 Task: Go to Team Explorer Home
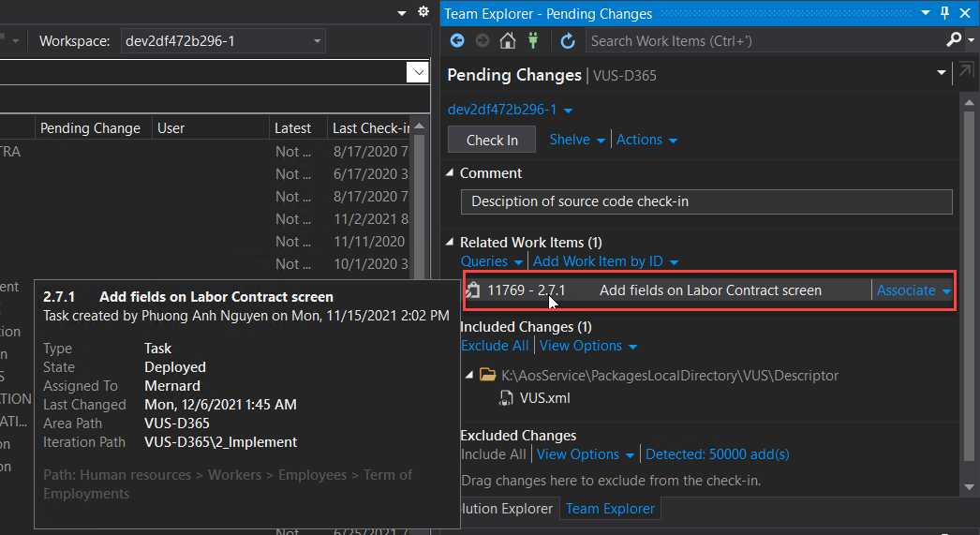click(507, 40)
